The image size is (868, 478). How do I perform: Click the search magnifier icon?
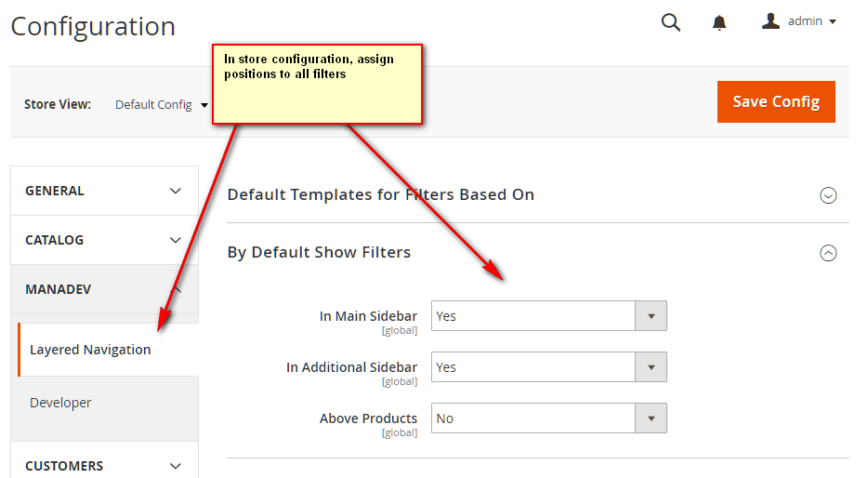click(670, 22)
